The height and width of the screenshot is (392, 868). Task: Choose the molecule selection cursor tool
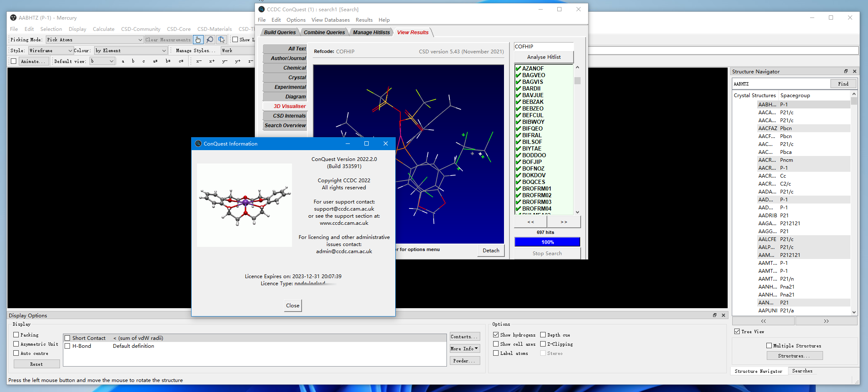click(x=221, y=40)
